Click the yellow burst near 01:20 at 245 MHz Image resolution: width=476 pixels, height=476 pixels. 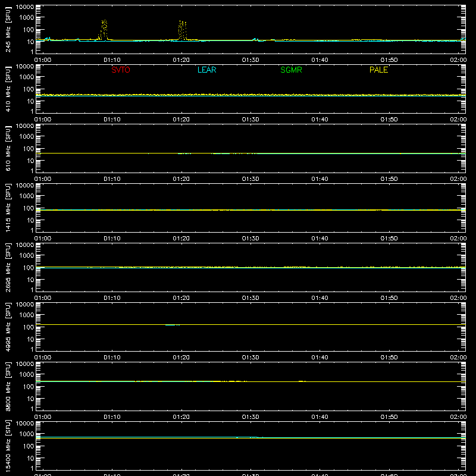[182, 30]
